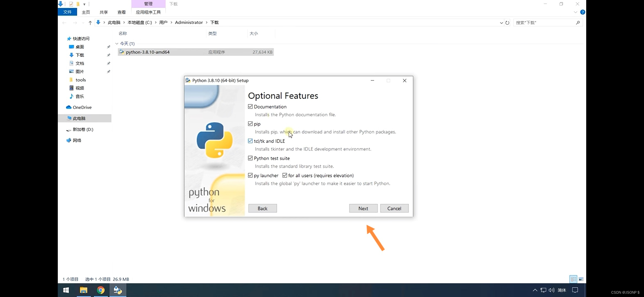Click the Next button in setup

click(363, 208)
